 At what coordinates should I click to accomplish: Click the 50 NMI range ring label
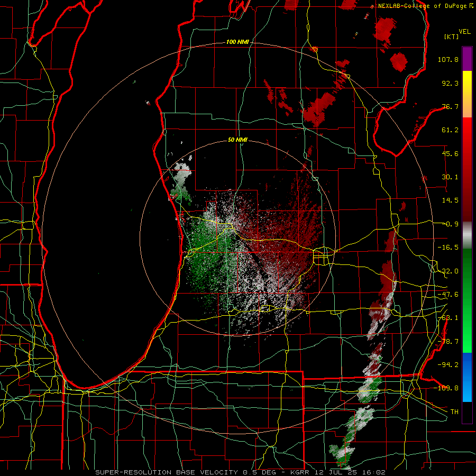237,140
